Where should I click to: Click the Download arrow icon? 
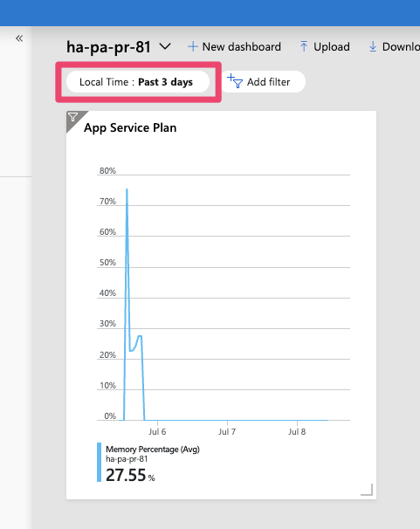[x=373, y=46]
